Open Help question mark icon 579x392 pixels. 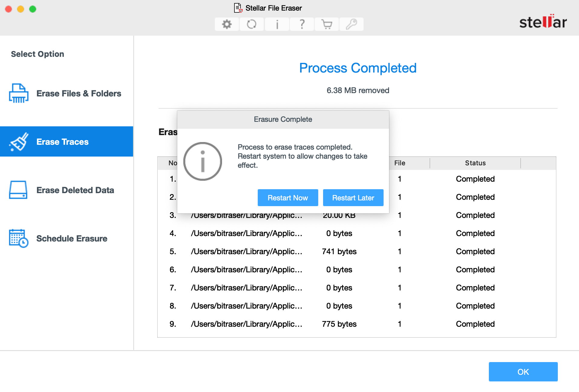pos(302,24)
